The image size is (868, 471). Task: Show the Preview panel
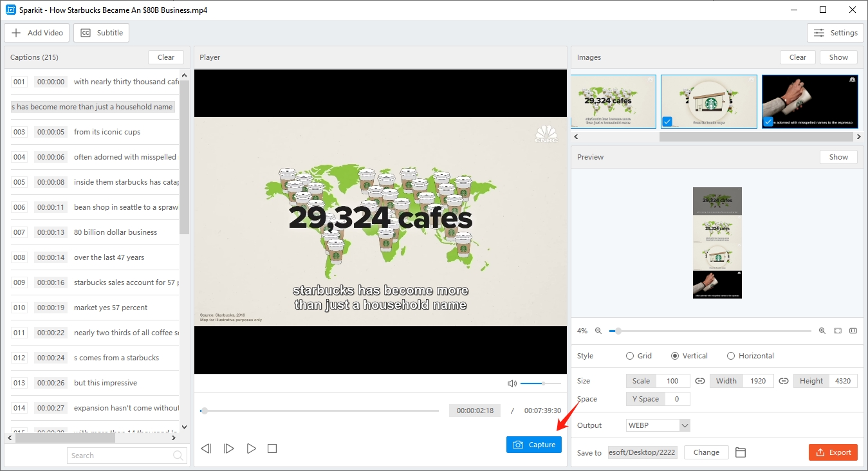coord(838,156)
